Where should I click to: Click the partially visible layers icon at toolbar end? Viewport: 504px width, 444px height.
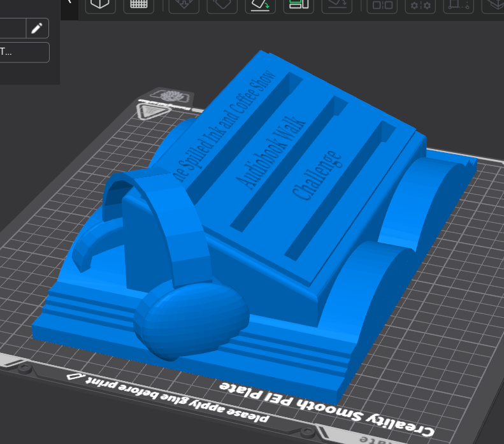tap(493, 4)
